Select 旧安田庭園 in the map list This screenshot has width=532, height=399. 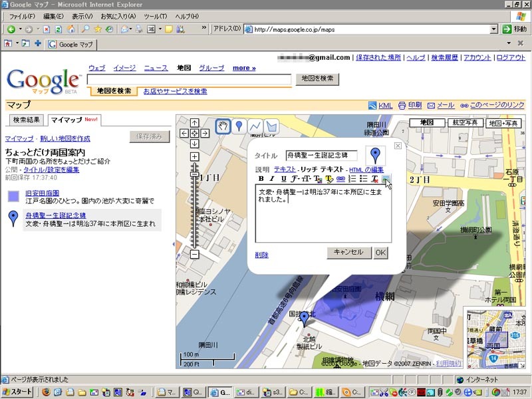[x=42, y=193]
